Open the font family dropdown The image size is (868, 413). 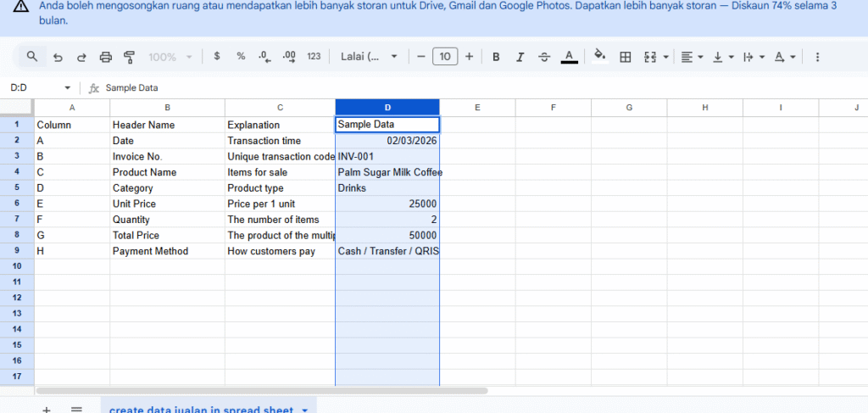point(370,57)
